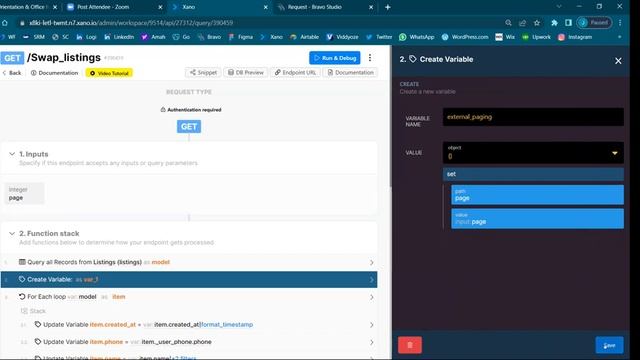Click the Run & Debug button
640x360 pixels.
335,58
